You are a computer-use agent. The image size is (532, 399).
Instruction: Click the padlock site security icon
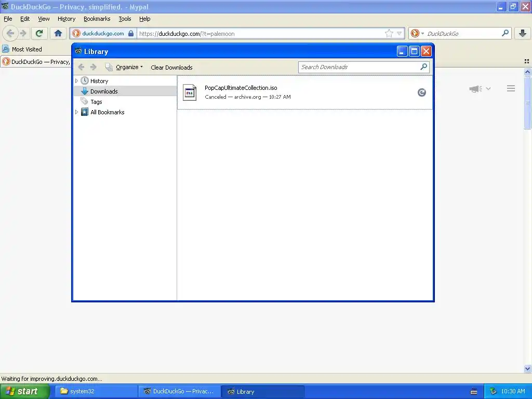click(x=131, y=33)
